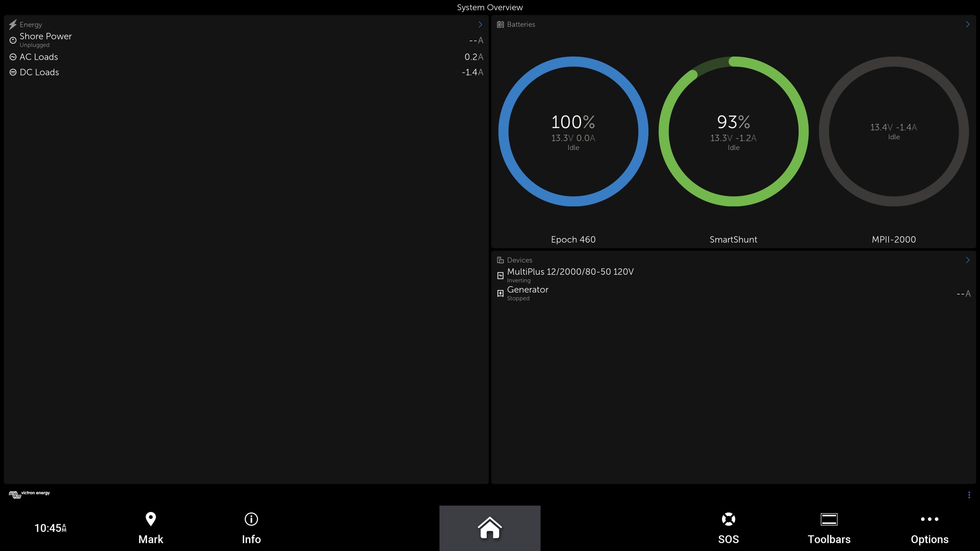The width and height of the screenshot is (980, 551).
Task: Click the 100% charge reading
Action: point(573,122)
